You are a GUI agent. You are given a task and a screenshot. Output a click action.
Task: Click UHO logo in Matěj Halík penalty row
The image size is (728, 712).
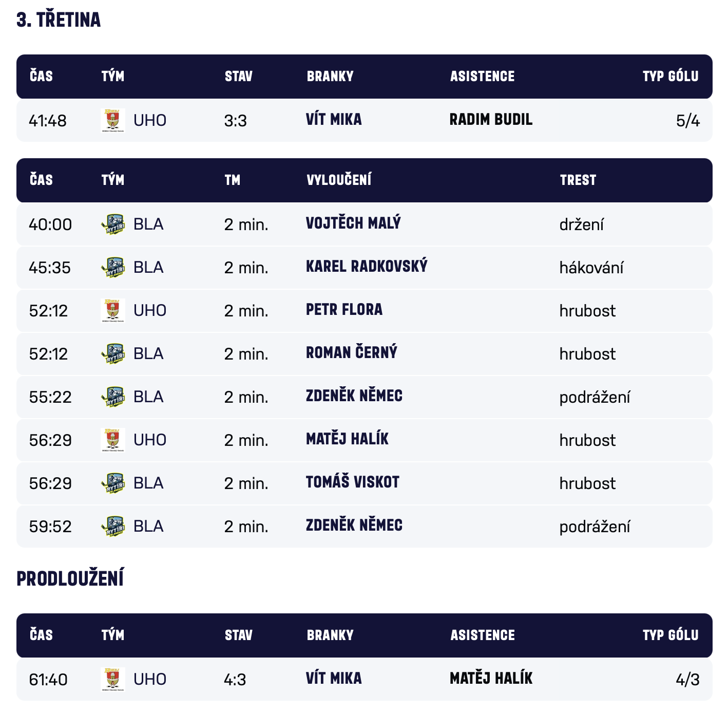pos(113,440)
